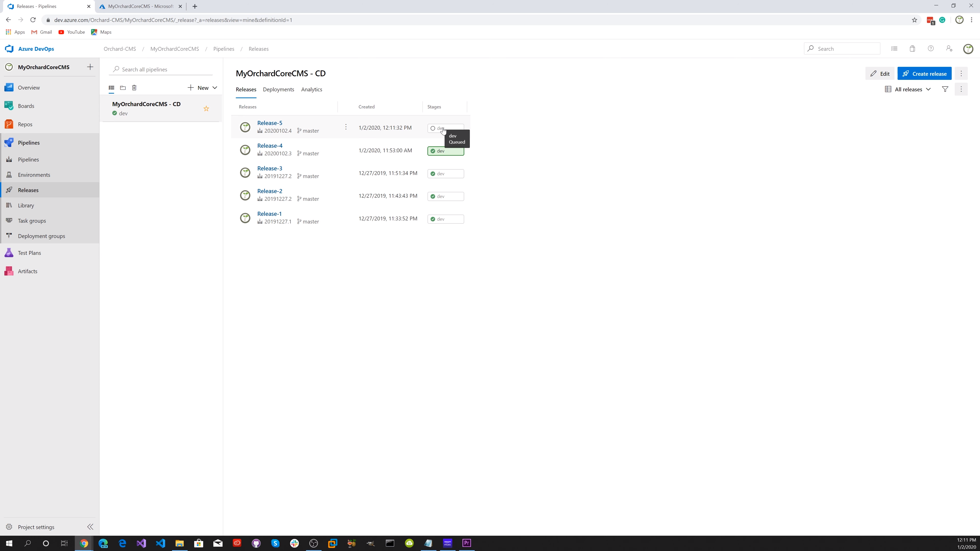Switch to the Analytics tab
The height and width of the screenshot is (551, 980).
(312, 90)
